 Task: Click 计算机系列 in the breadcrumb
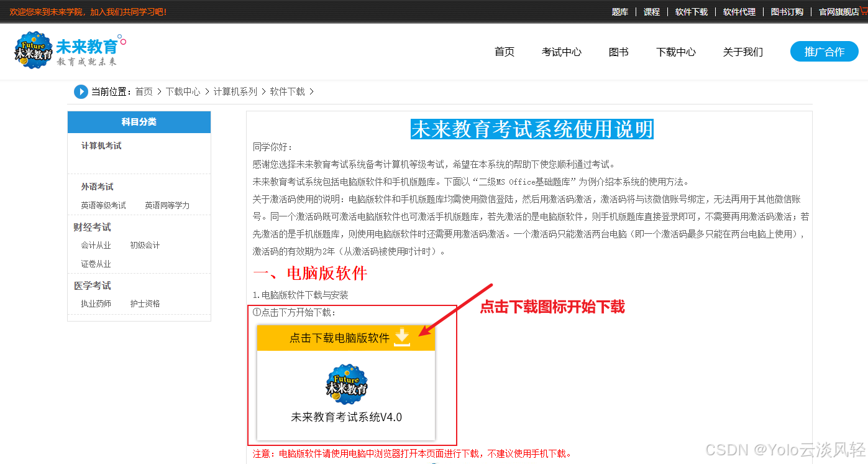(x=235, y=91)
